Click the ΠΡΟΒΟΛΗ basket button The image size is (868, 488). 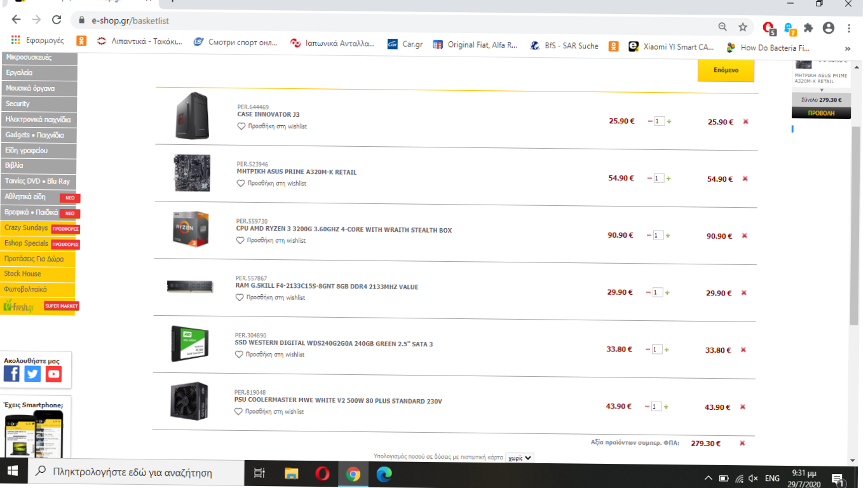[x=821, y=112]
